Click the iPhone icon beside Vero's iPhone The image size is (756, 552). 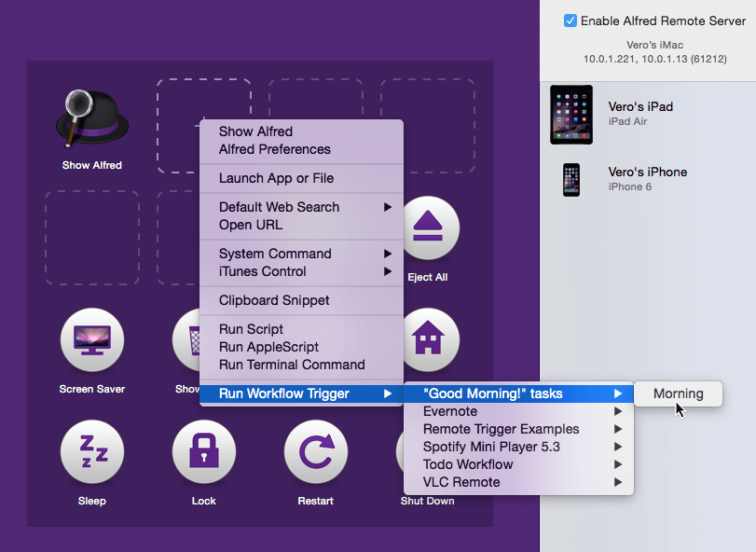(x=571, y=179)
